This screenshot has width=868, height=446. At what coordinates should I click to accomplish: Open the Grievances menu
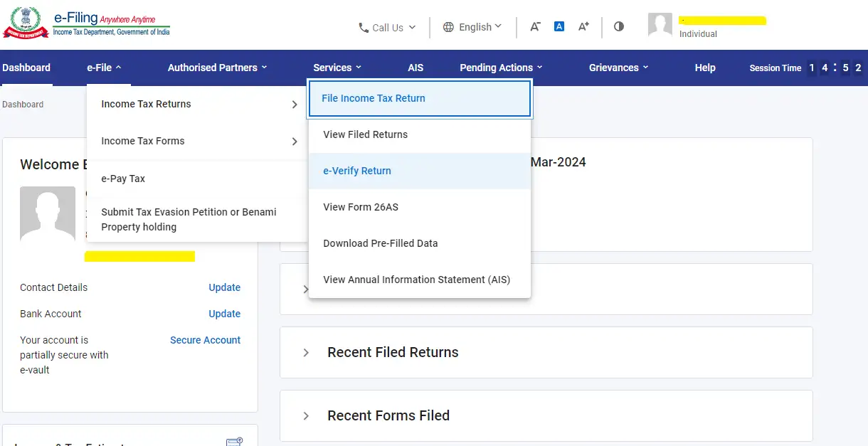(613, 68)
